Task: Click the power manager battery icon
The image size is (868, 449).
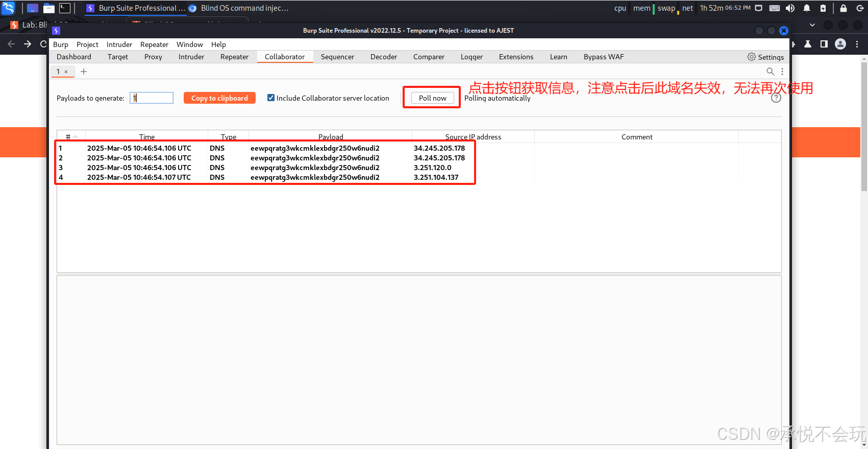Action: pos(823,8)
